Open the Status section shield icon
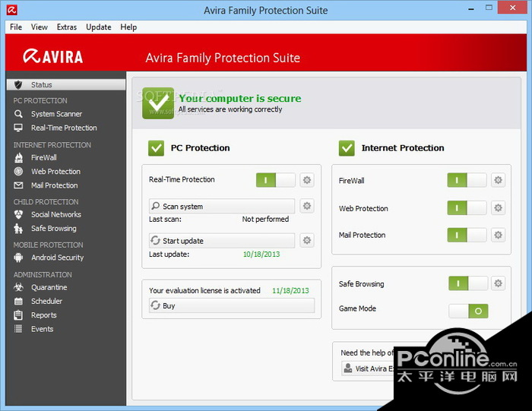This screenshot has height=411, width=532. [x=18, y=85]
